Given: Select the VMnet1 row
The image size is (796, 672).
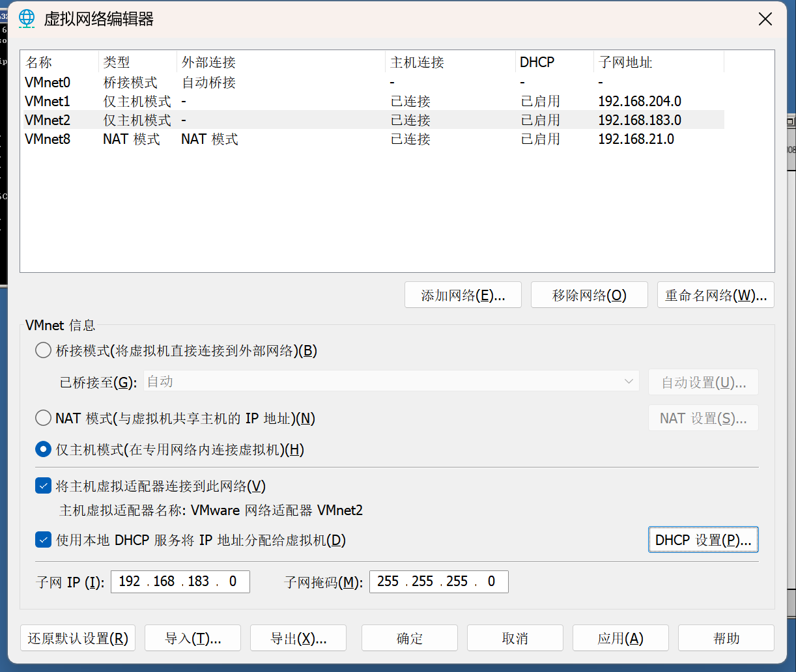Looking at the screenshot, I should (x=373, y=102).
